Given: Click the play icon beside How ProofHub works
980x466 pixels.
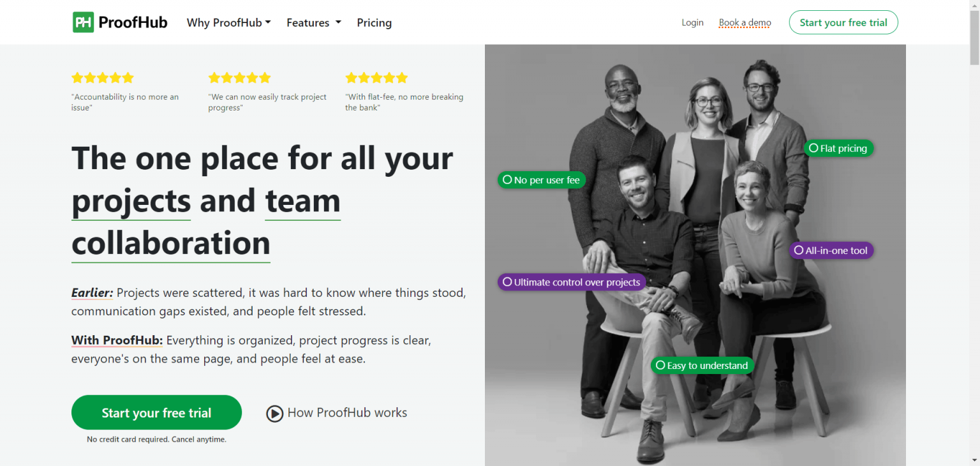Looking at the screenshot, I should click(x=274, y=413).
